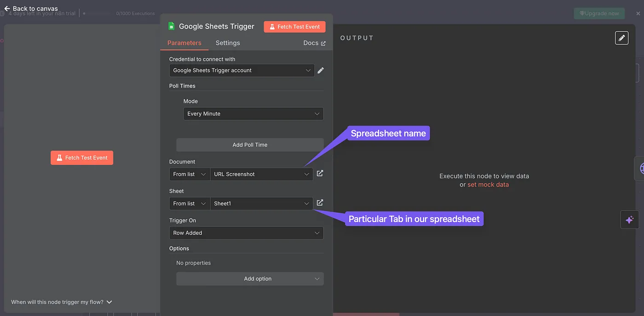Click the OUTPUT heading
This screenshot has height=316, width=644.
[x=357, y=38]
